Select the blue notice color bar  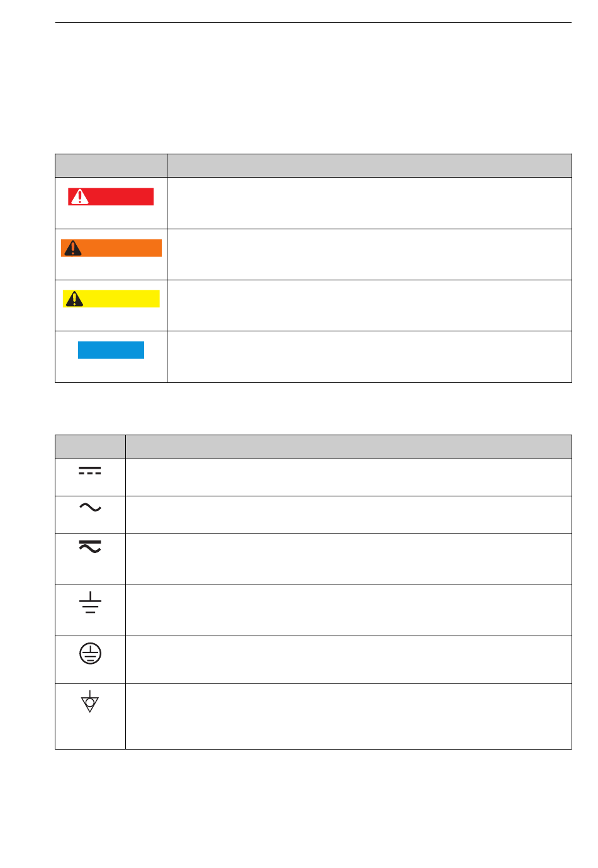point(111,350)
